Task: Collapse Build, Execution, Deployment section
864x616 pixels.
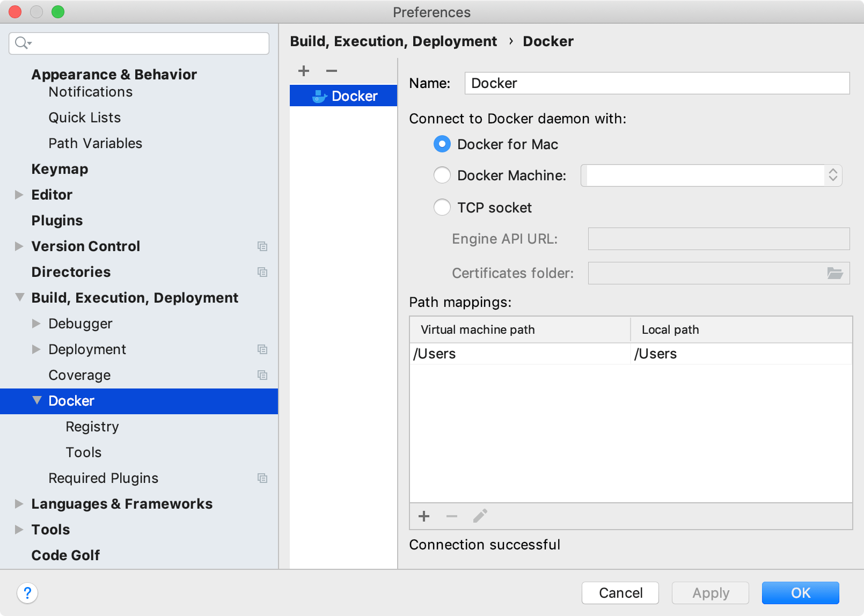Action: click(19, 297)
